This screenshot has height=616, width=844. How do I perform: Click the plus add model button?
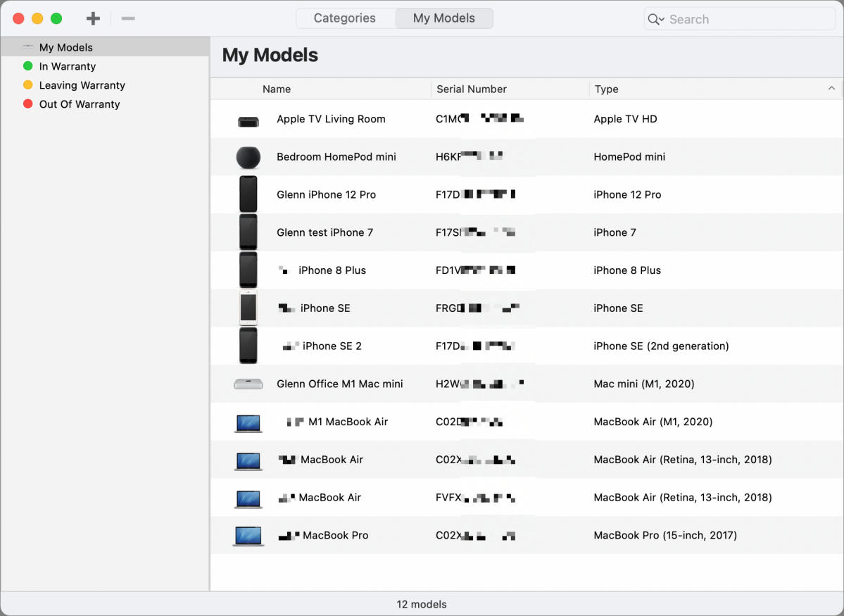coord(93,19)
